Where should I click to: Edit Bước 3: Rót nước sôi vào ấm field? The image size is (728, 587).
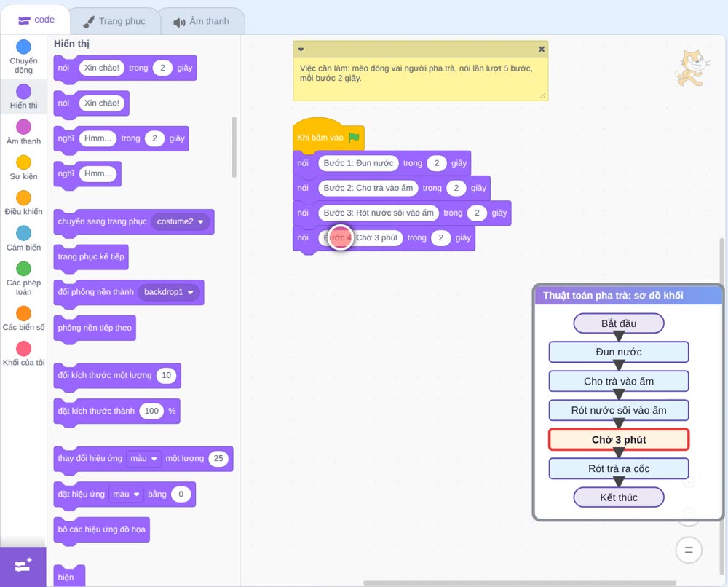[379, 213]
